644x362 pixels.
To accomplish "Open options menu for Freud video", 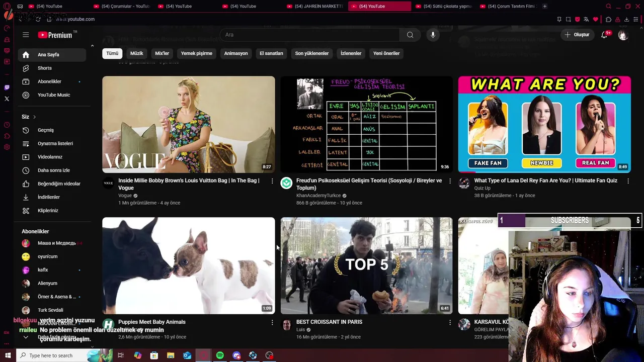I will click(x=450, y=181).
